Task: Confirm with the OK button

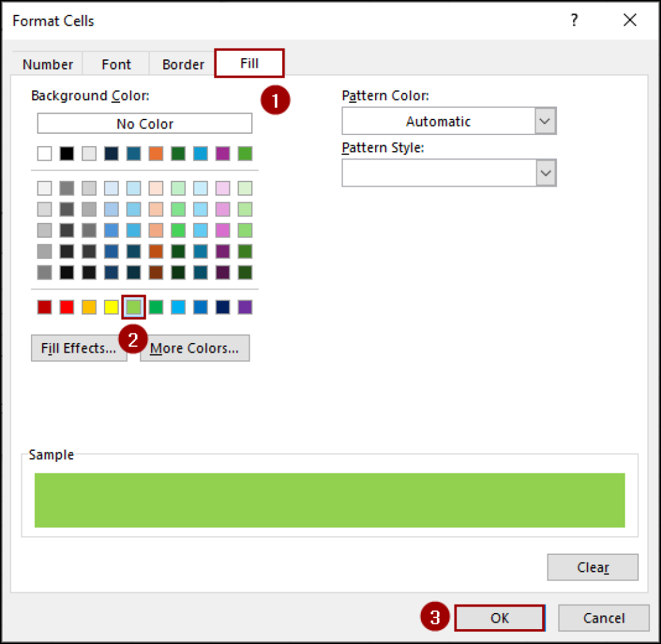Action: pos(499,618)
